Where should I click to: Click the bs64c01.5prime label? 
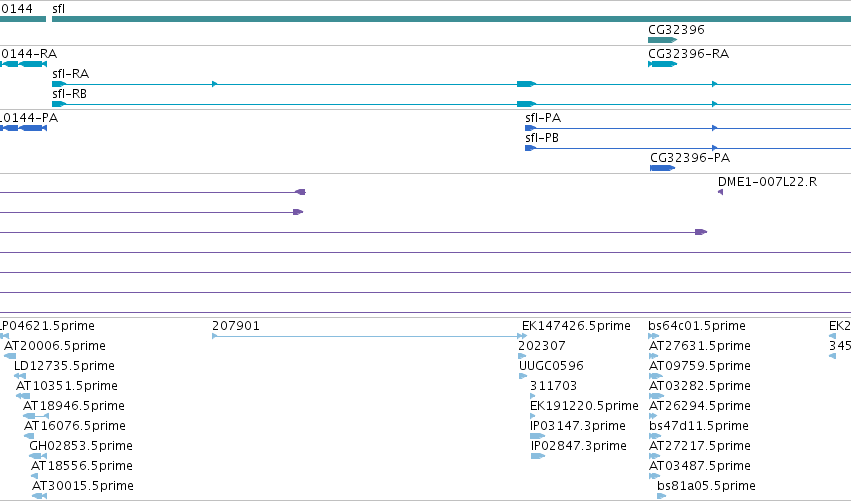[697, 326]
